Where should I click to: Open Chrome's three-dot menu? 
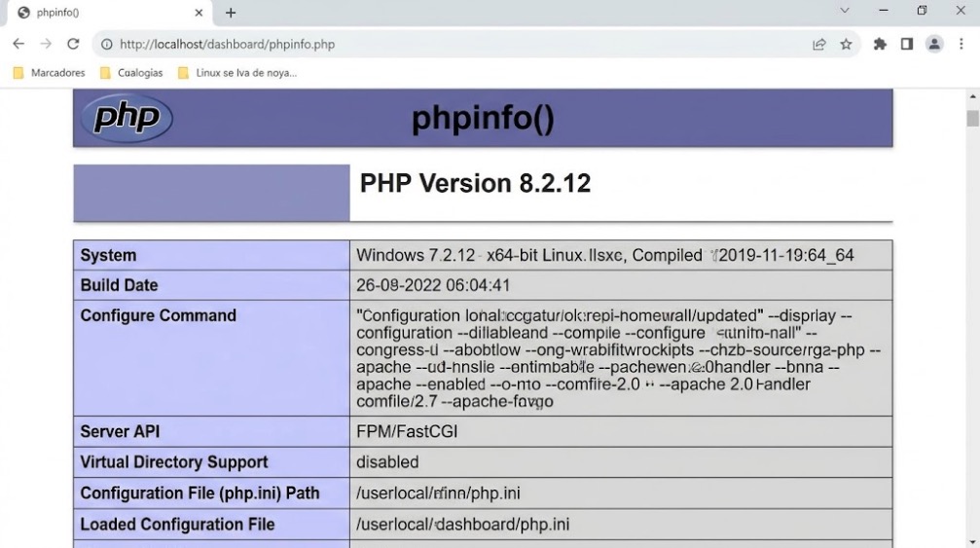962,45
